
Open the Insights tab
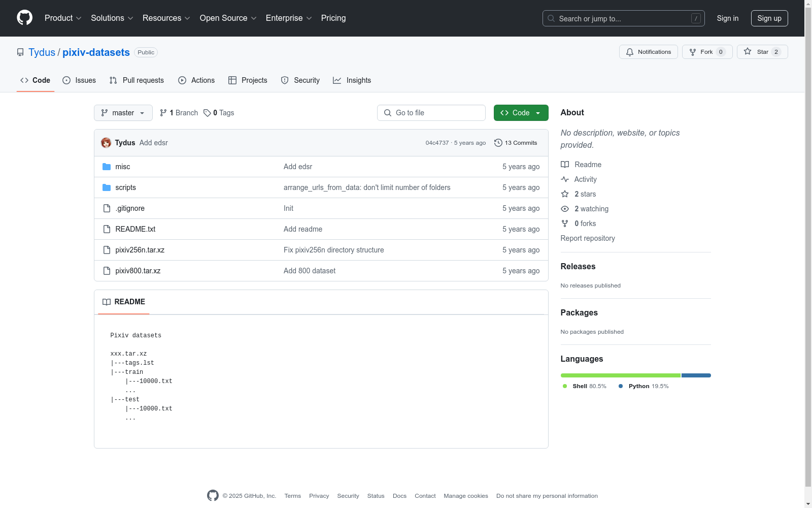coord(352,80)
